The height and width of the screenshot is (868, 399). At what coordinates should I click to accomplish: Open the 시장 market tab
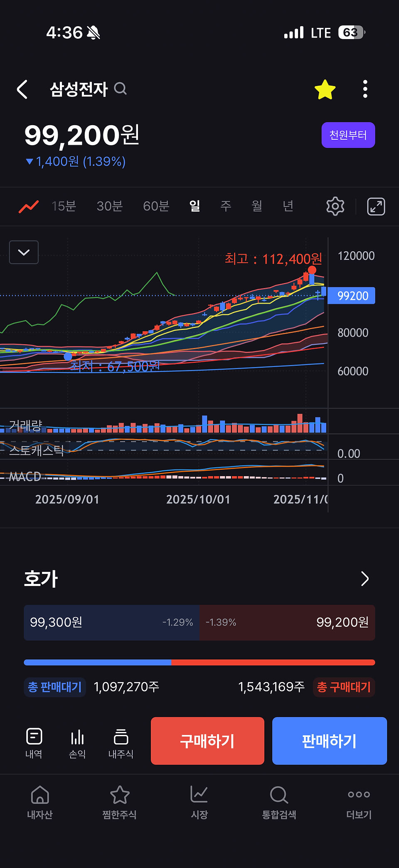[199, 802]
